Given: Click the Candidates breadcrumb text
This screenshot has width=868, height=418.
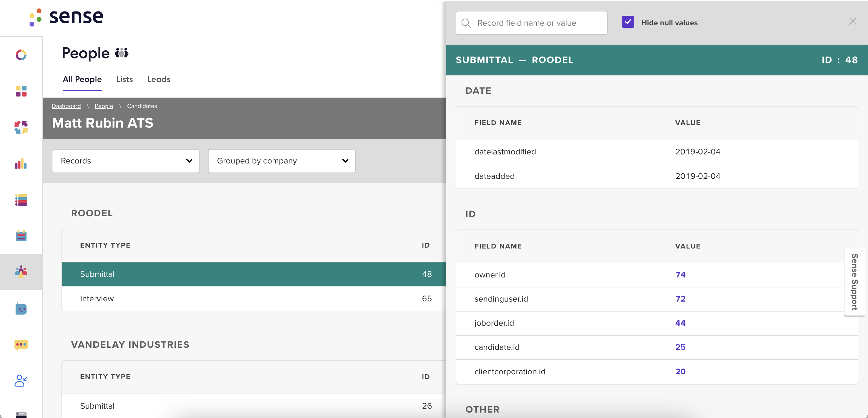Looking at the screenshot, I should tap(142, 106).
